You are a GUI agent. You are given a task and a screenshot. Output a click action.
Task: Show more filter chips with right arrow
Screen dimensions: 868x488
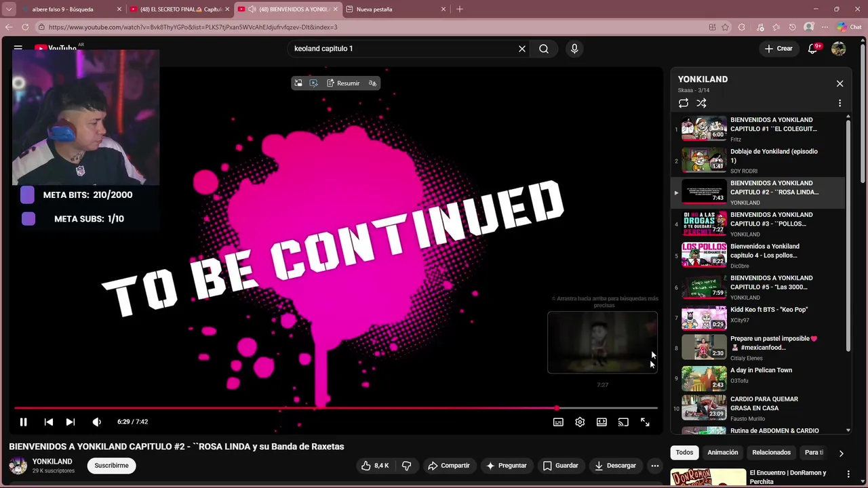coord(841,453)
